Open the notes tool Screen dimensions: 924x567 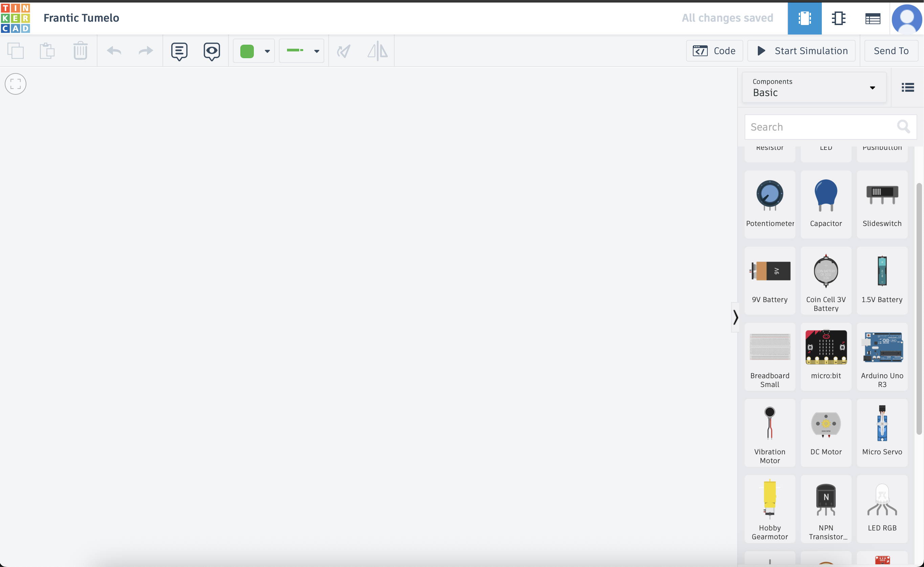[x=179, y=51]
